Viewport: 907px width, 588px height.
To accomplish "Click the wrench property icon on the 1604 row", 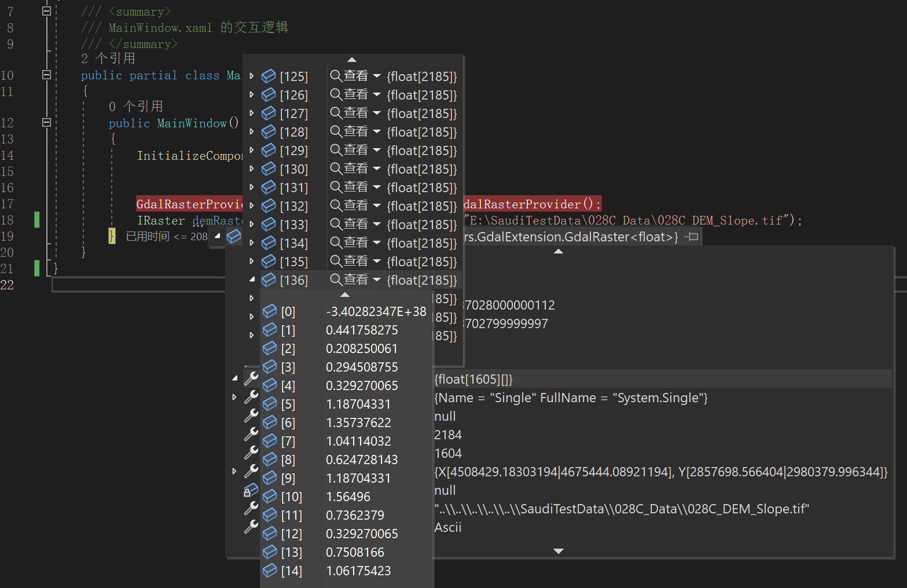I will click(251, 453).
